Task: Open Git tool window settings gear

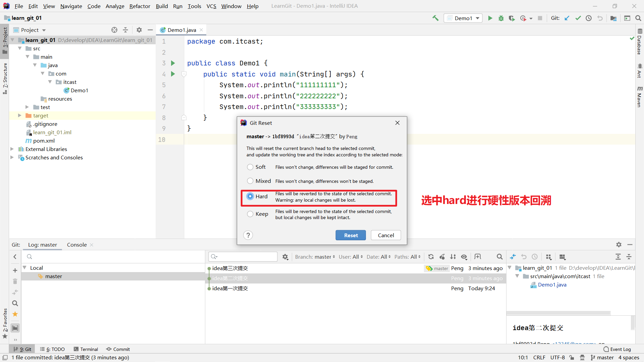Action: [619, 245]
